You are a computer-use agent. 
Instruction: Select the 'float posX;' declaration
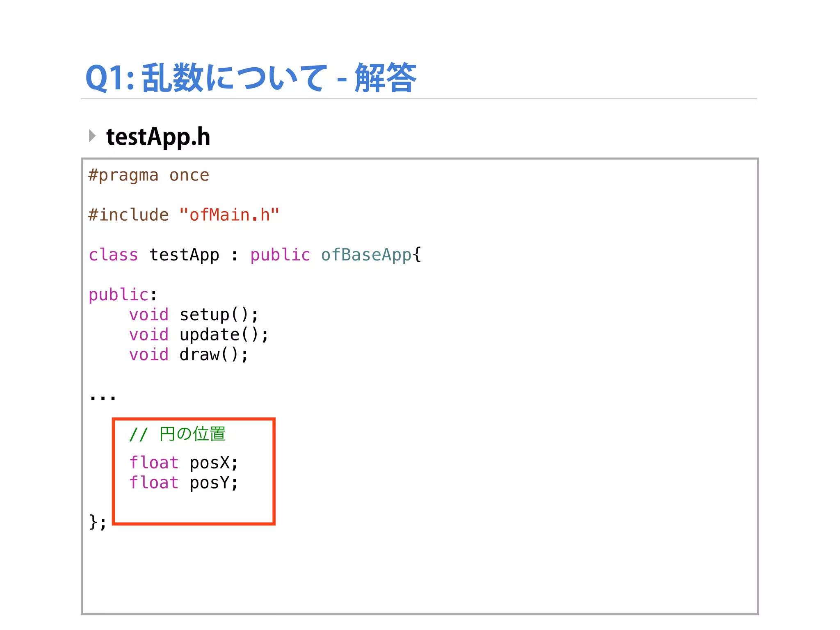(x=184, y=463)
